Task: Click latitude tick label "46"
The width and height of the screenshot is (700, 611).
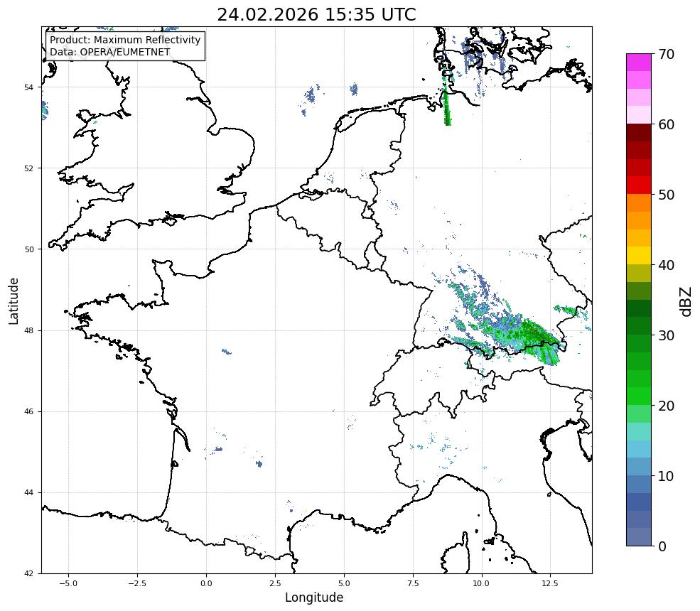Action: pos(28,411)
